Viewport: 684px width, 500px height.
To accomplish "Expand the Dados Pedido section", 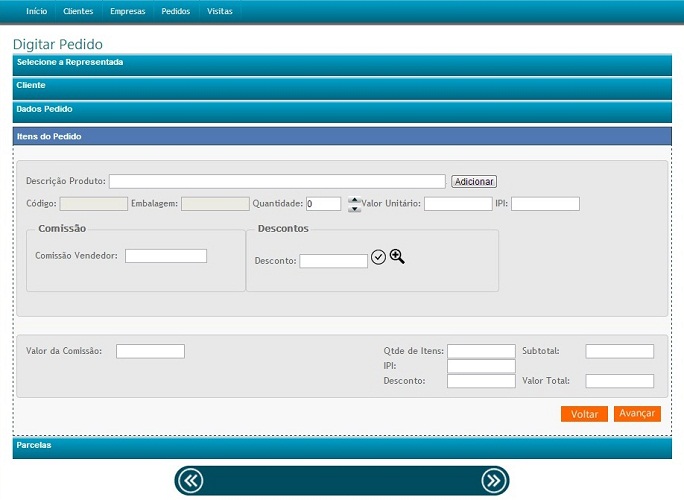I will click(x=342, y=112).
